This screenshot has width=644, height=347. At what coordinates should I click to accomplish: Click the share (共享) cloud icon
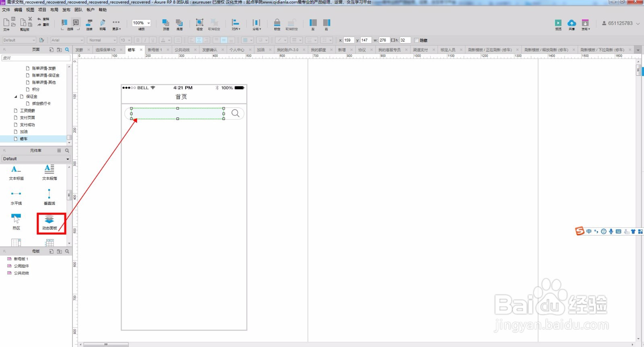[x=572, y=23]
